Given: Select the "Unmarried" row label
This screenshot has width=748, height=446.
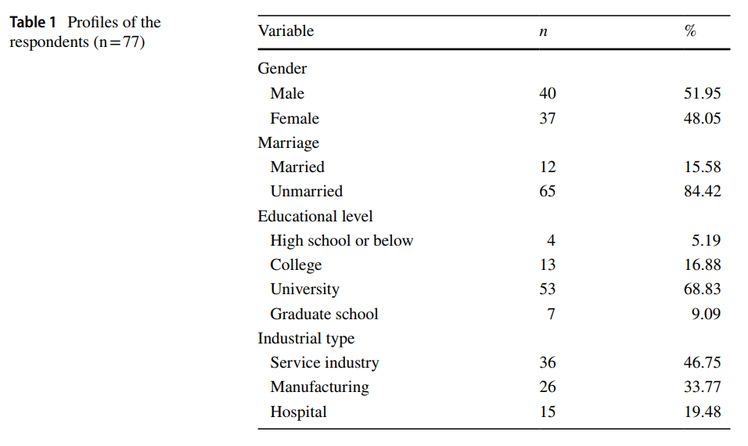Looking at the screenshot, I should click(306, 191).
